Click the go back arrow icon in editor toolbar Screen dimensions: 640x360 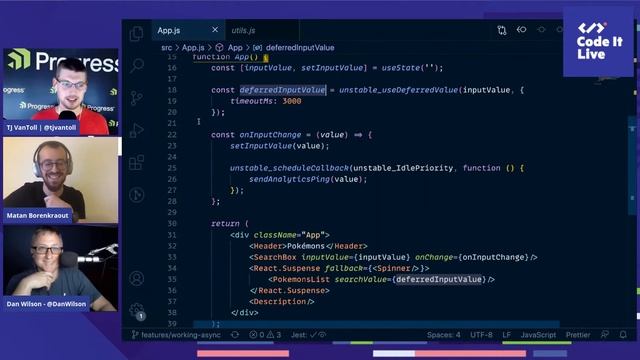pos(521,29)
